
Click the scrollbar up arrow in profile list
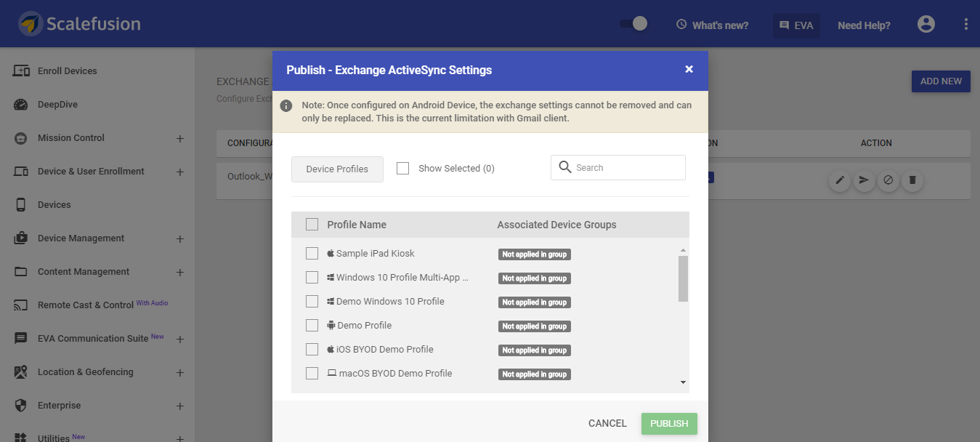pyautogui.click(x=683, y=250)
